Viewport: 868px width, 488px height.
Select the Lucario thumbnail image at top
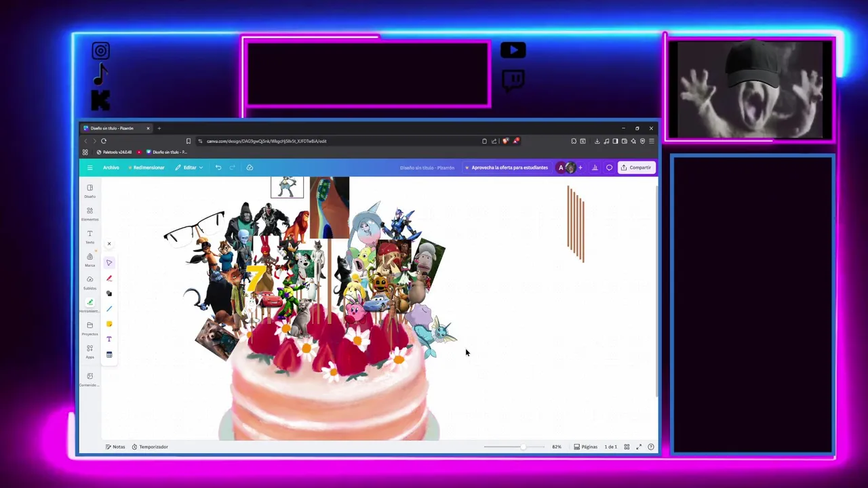pos(287,186)
